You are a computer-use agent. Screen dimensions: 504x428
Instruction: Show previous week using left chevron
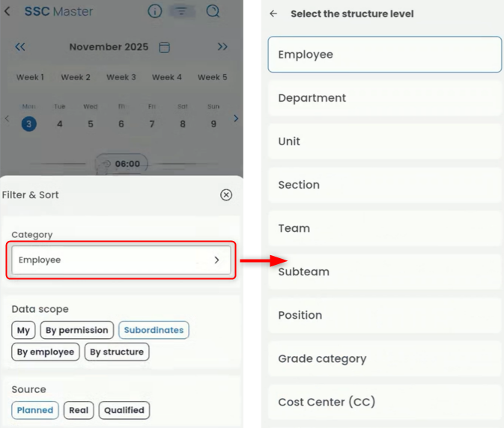click(7, 118)
